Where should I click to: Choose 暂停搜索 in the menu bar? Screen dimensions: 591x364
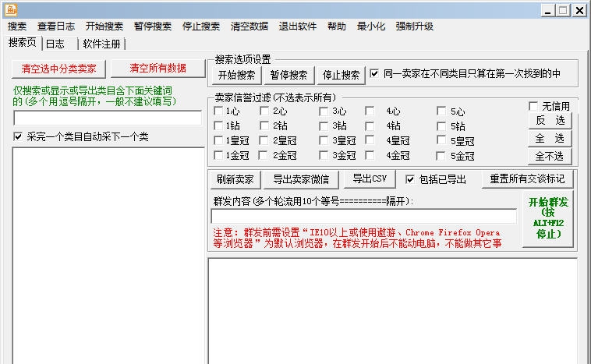point(152,27)
